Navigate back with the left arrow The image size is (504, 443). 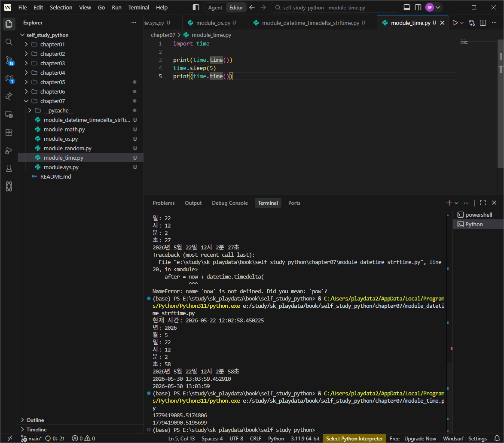pos(252,7)
